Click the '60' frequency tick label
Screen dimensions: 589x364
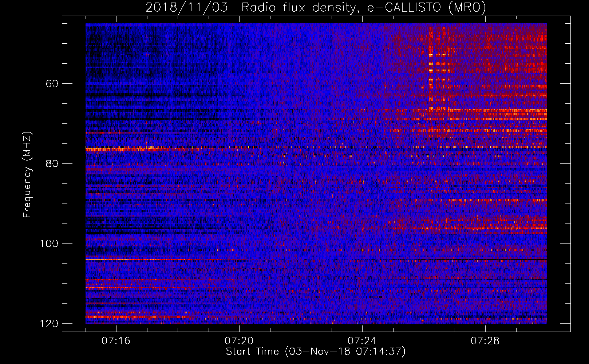[x=52, y=84]
